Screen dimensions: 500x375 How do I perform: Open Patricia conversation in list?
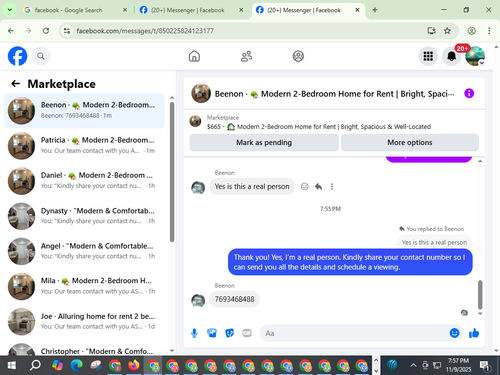click(x=84, y=146)
